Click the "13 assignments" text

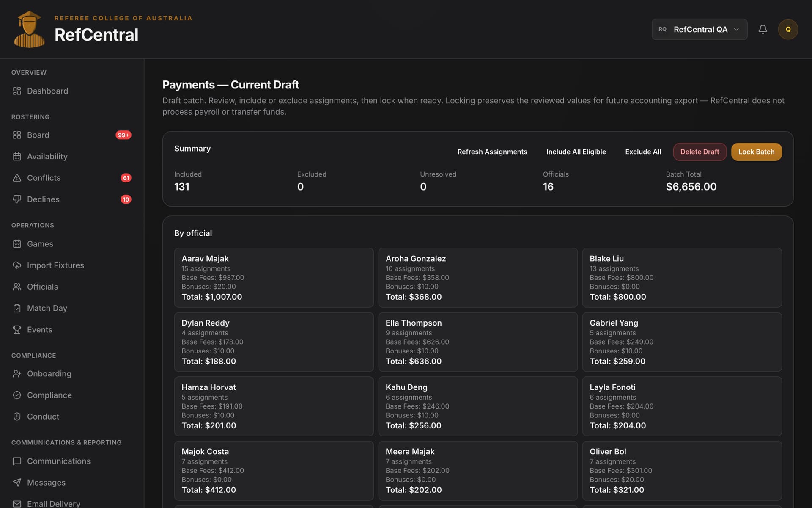614,269
